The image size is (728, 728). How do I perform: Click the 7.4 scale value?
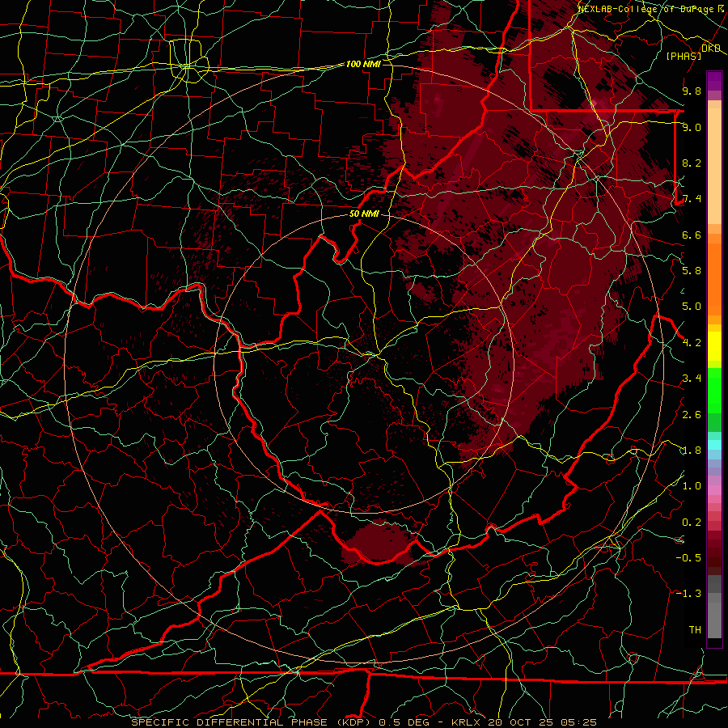[x=692, y=199]
